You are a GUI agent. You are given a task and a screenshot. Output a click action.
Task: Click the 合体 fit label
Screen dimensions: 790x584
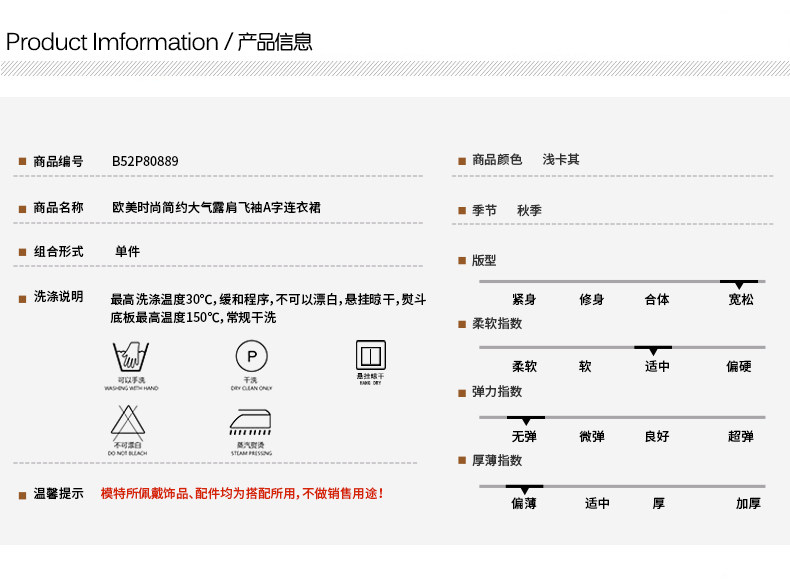(x=657, y=299)
